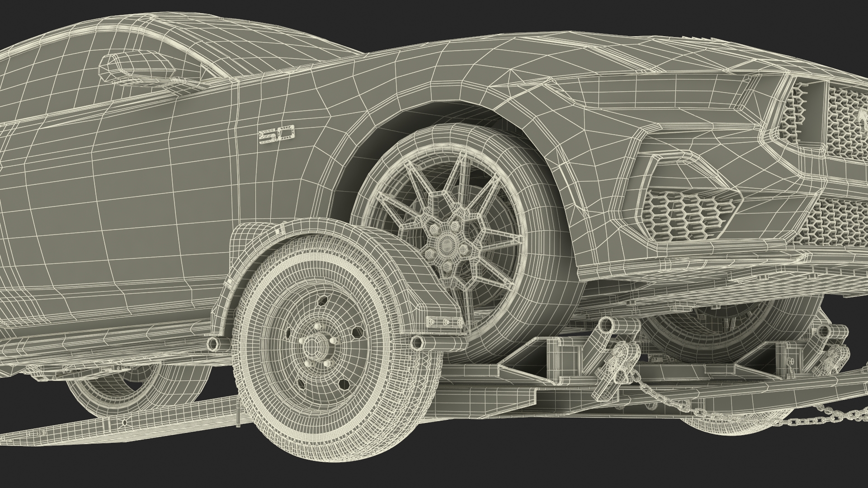Select the "5.0" fender badge

click(276, 134)
